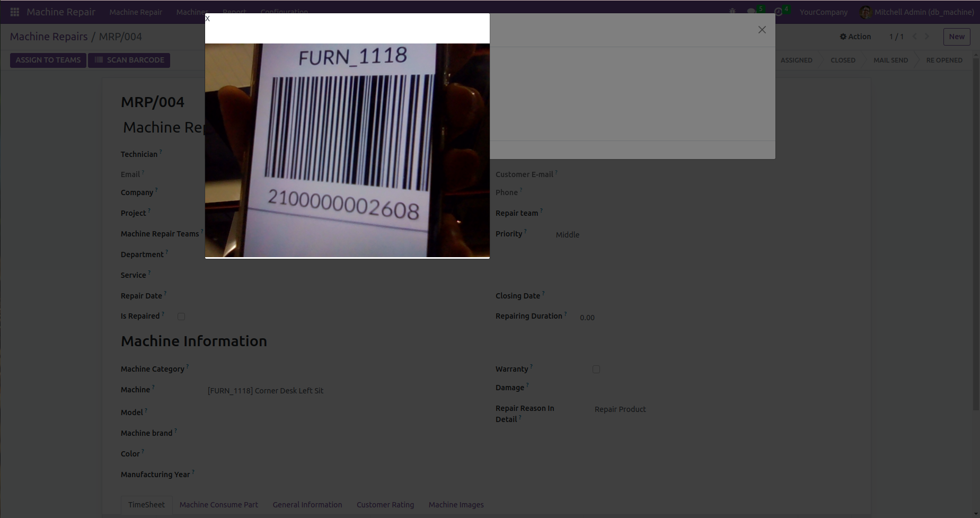
Task: Click the Technician label
Action: [x=139, y=154]
